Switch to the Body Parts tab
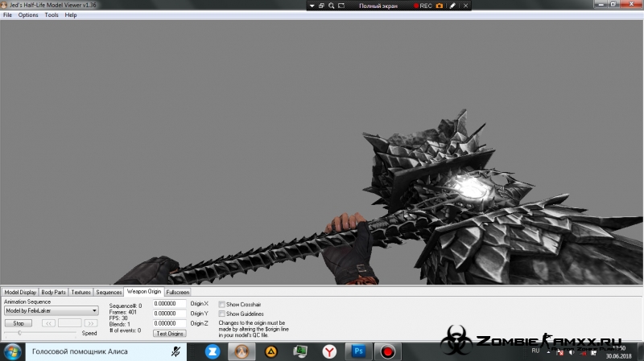 tap(53, 292)
